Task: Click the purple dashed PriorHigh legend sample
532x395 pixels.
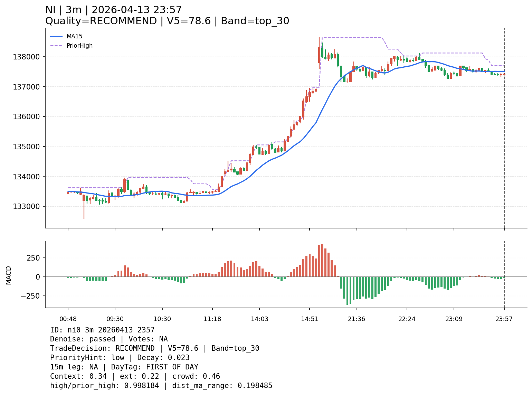Action: [x=56, y=46]
